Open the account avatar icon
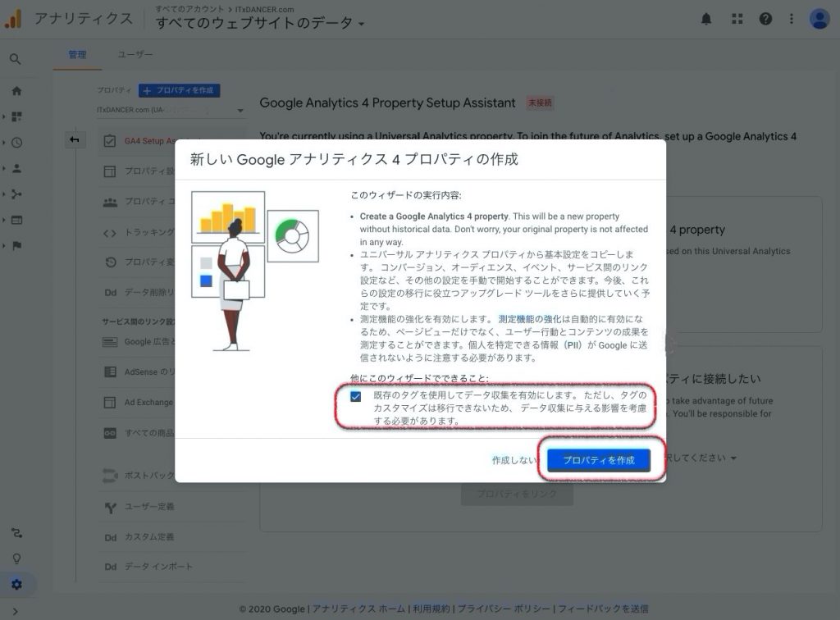 click(x=819, y=19)
